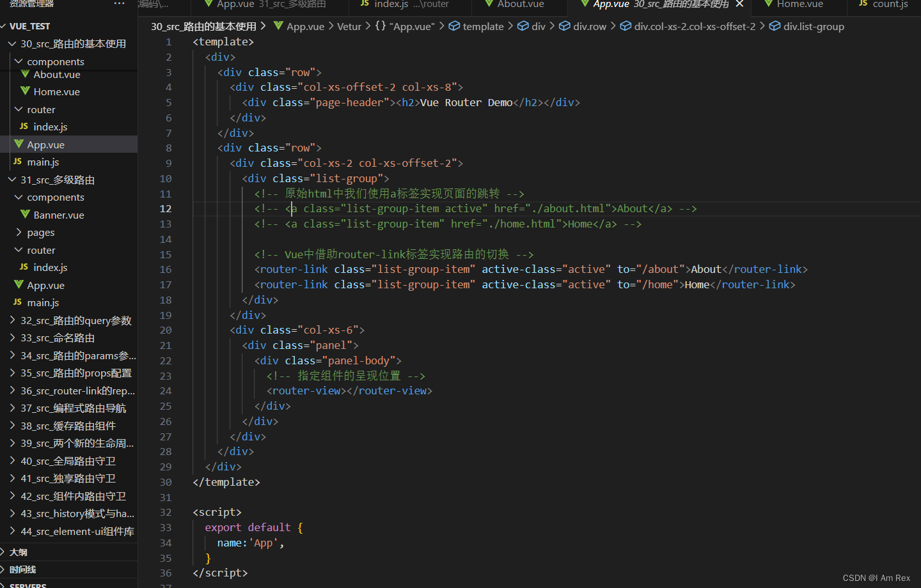Expand the 33_src_命名路由 folder
921x588 pixels.
pos(12,337)
